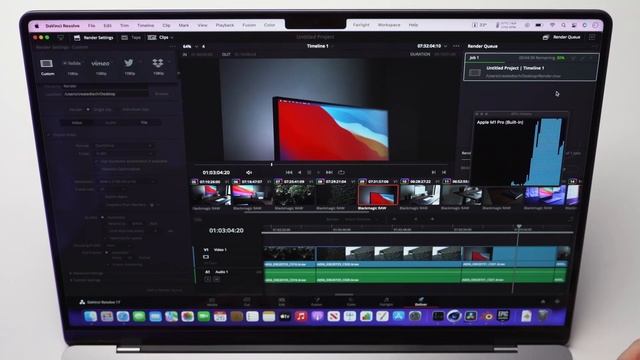Open Apple TV in the Dock
The height and width of the screenshot is (360, 640).
tap(284, 316)
